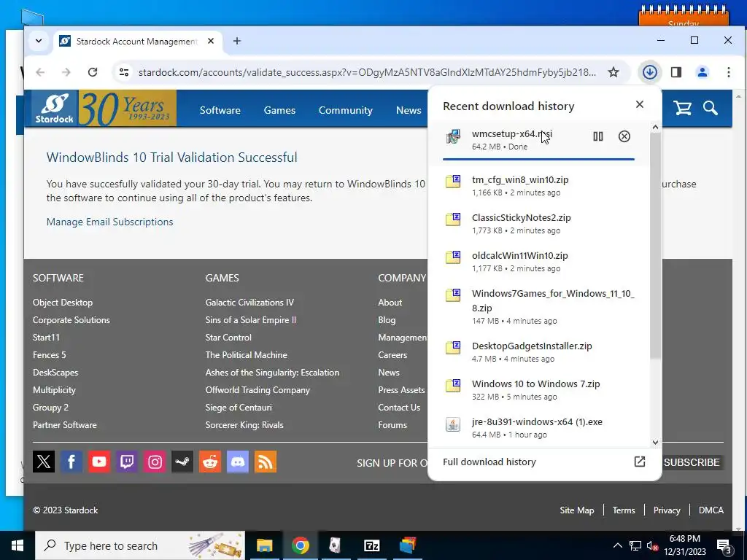Open Stardock Steam icon
Screen dimensions: 747x560
[x=182, y=462]
